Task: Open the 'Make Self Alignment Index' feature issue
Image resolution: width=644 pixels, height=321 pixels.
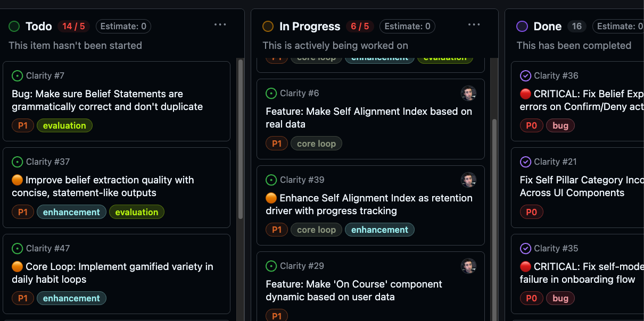Action: coord(368,117)
